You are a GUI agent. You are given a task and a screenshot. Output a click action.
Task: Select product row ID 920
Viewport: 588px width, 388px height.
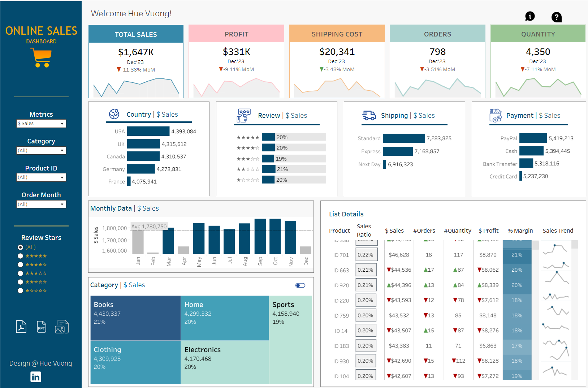point(341,285)
